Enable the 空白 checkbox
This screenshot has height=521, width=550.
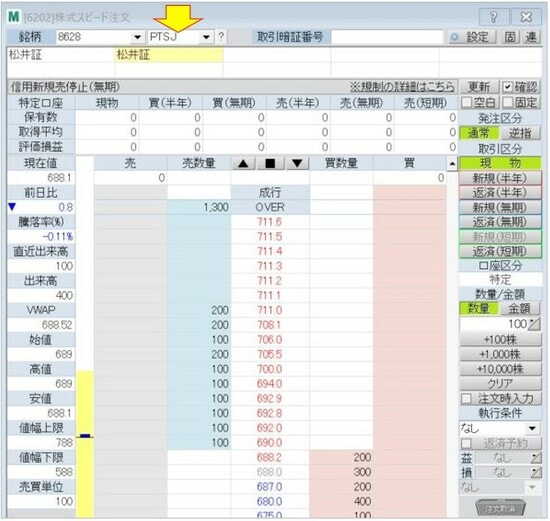tap(466, 102)
